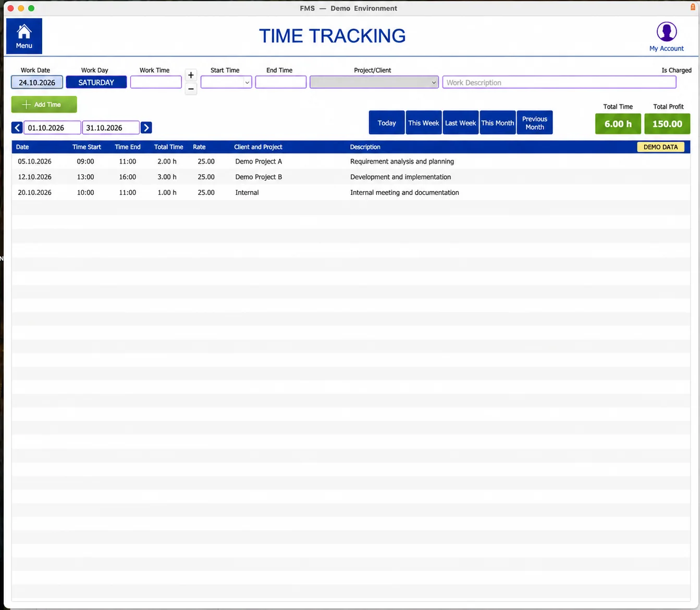Click the 16:00 end time cell

tap(128, 177)
